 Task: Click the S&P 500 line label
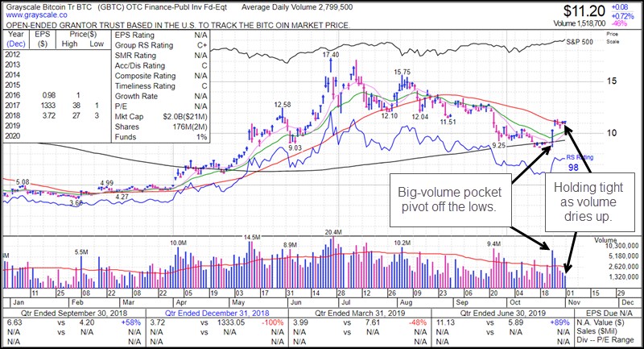point(580,42)
